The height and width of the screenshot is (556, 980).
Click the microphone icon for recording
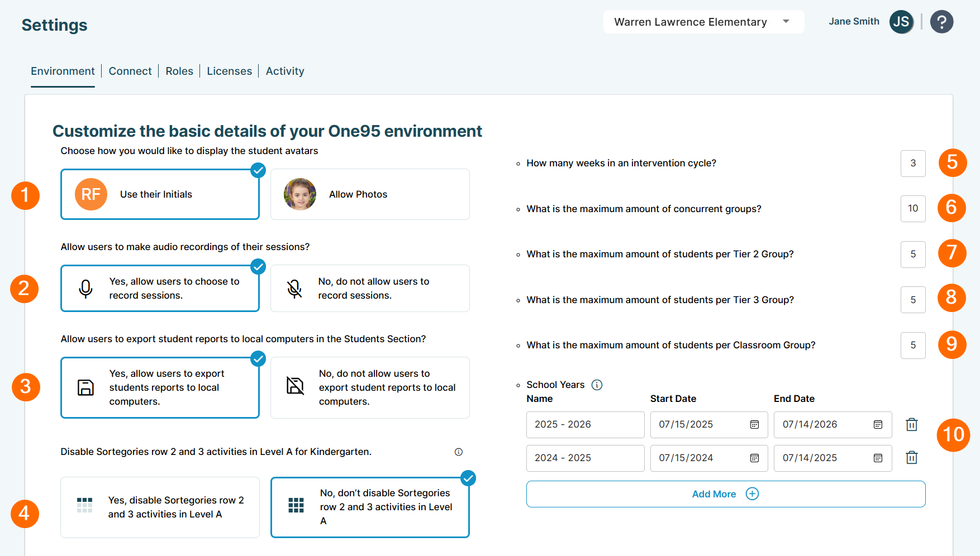85,289
